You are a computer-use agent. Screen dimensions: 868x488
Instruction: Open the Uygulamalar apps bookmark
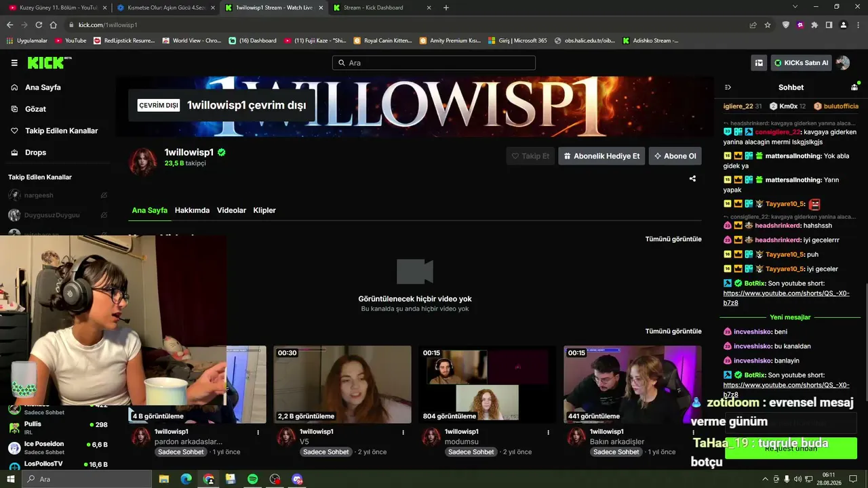point(27,41)
